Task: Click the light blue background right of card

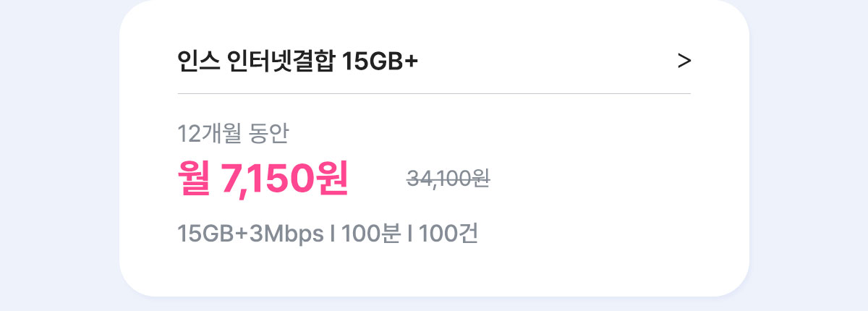Action: tap(809, 155)
